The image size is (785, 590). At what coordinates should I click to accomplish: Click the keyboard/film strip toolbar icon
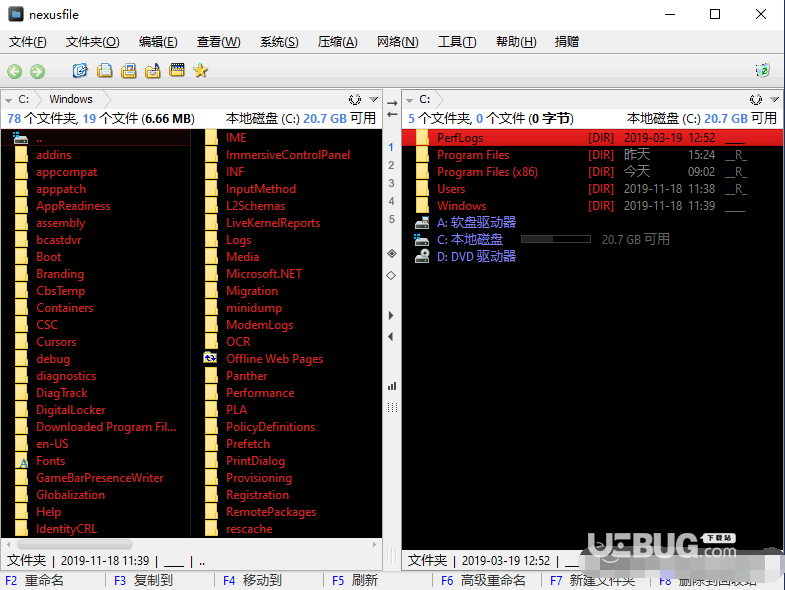177,70
